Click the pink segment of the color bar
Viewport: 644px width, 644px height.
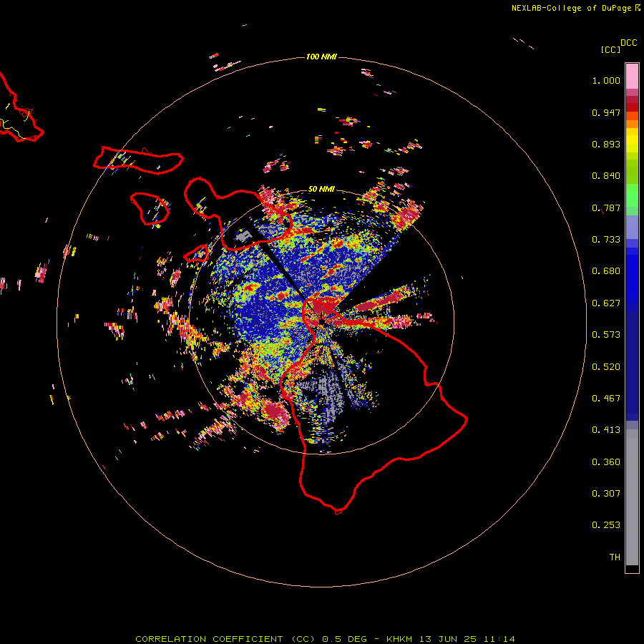coord(632,76)
